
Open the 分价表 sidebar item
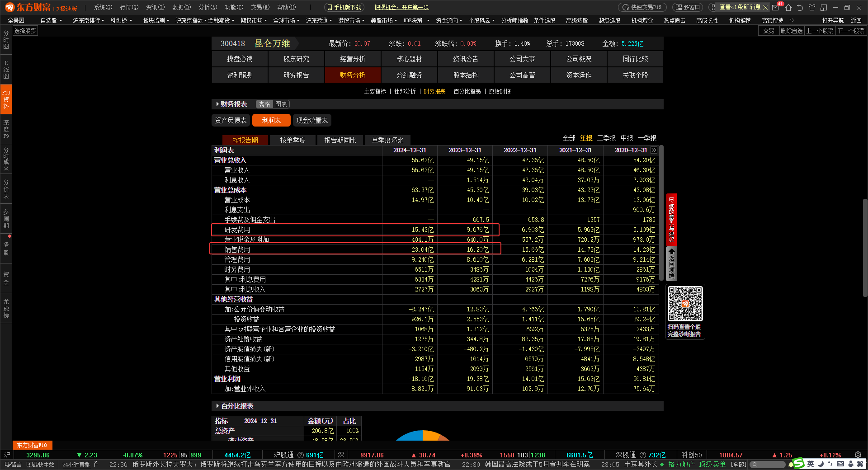[6, 189]
